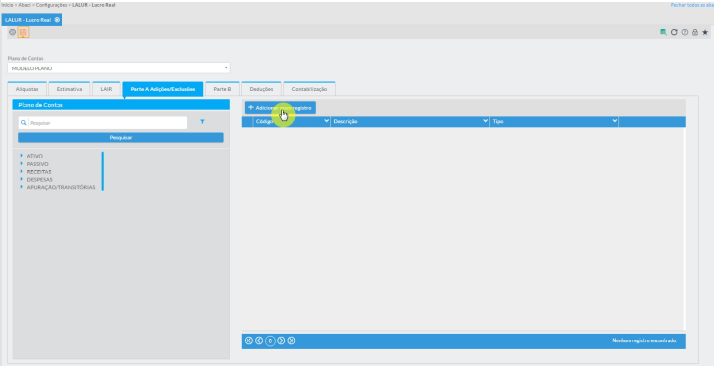
Task: Select the APURAÇÃO/TRANSITÓRIAS account label
Action: [x=61, y=187]
